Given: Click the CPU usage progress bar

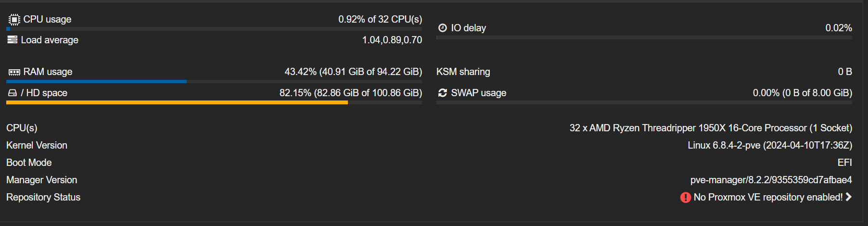Looking at the screenshot, I should [x=214, y=29].
